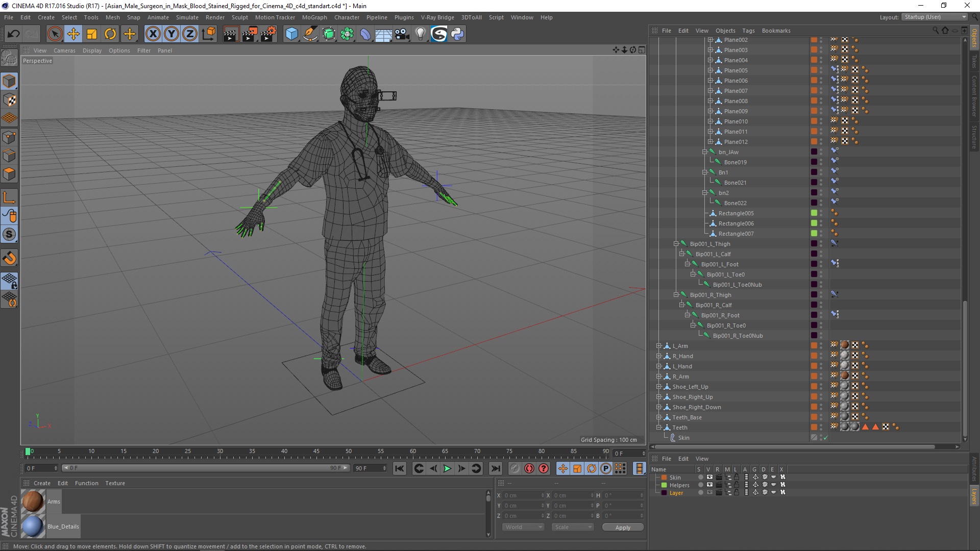980x551 pixels.
Task: Toggle solo for the Layer layer
Action: point(701,493)
